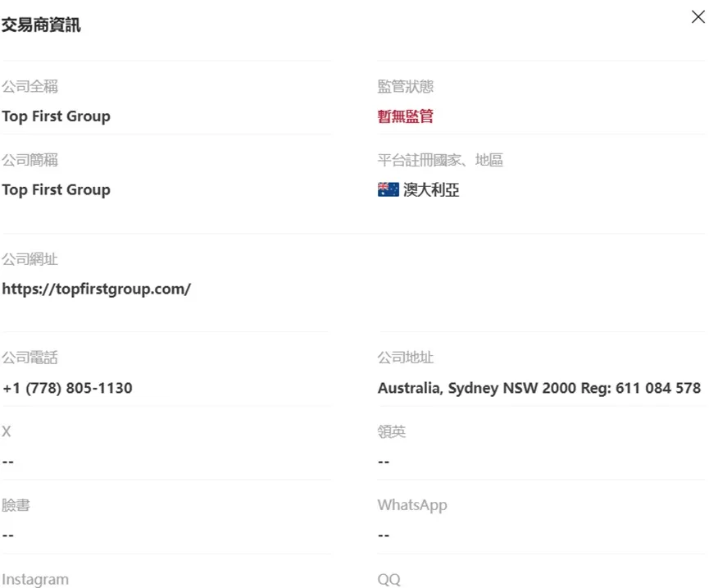
Task: Click the 澳大利亞 country name
Action: click(x=431, y=190)
